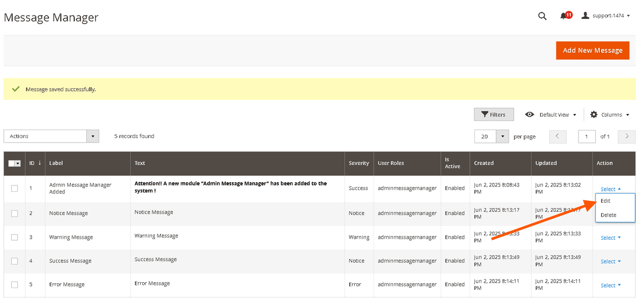
Task: Select checkbox for Admin Message Manager Added
Action: [x=14, y=188]
